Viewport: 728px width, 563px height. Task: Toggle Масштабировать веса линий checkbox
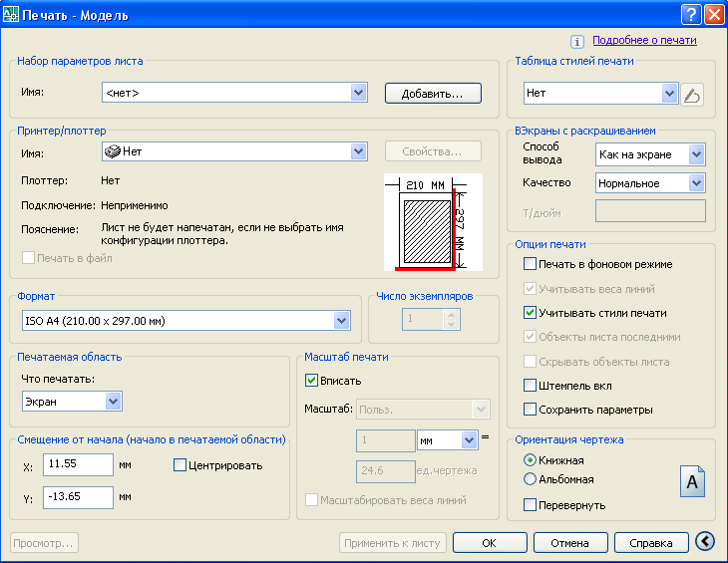click(311, 500)
